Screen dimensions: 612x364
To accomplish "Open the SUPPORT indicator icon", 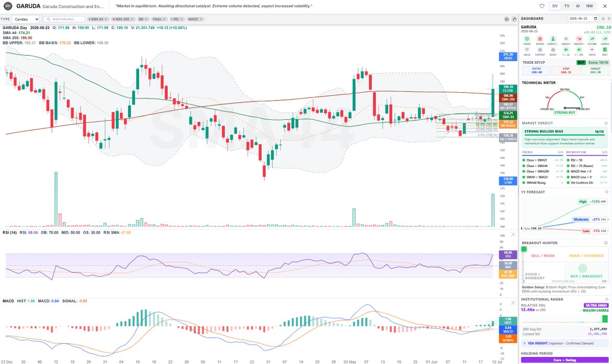I will 540,49.
